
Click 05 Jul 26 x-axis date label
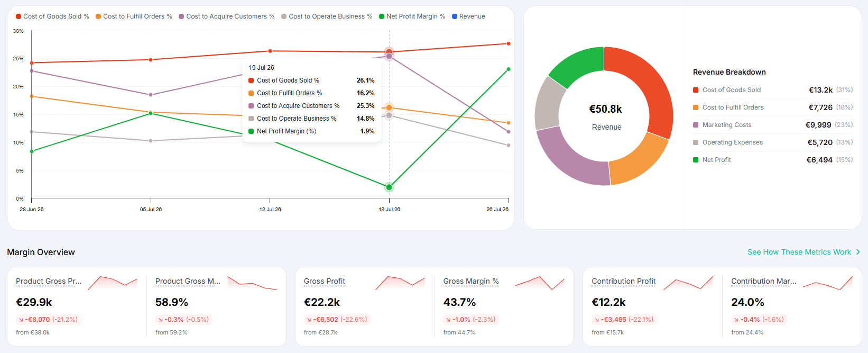tap(151, 210)
